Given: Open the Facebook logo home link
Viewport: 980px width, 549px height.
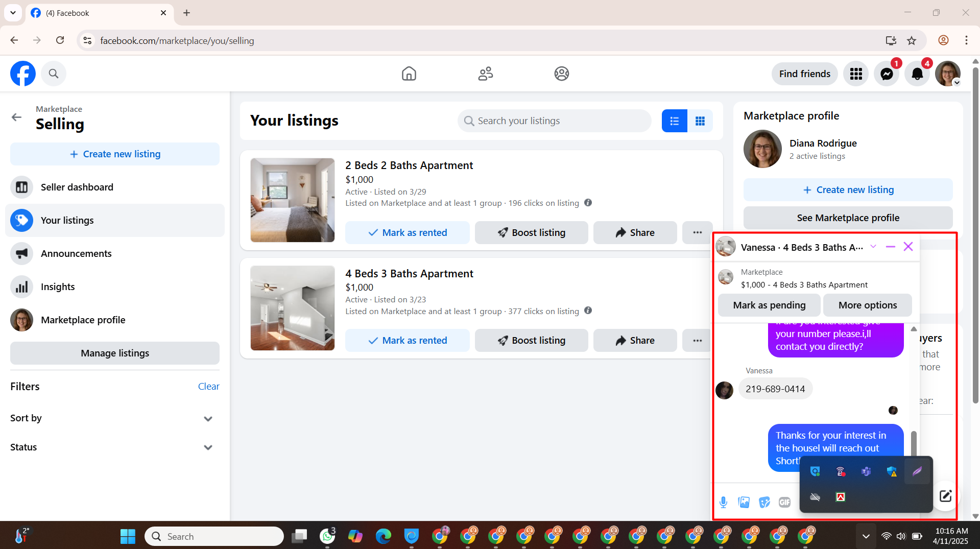Looking at the screenshot, I should click(23, 74).
